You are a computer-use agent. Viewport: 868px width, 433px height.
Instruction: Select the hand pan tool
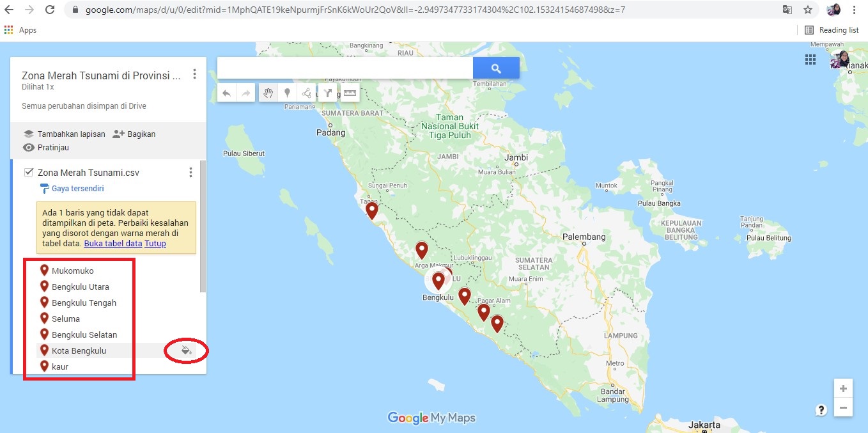tap(268, 93)
